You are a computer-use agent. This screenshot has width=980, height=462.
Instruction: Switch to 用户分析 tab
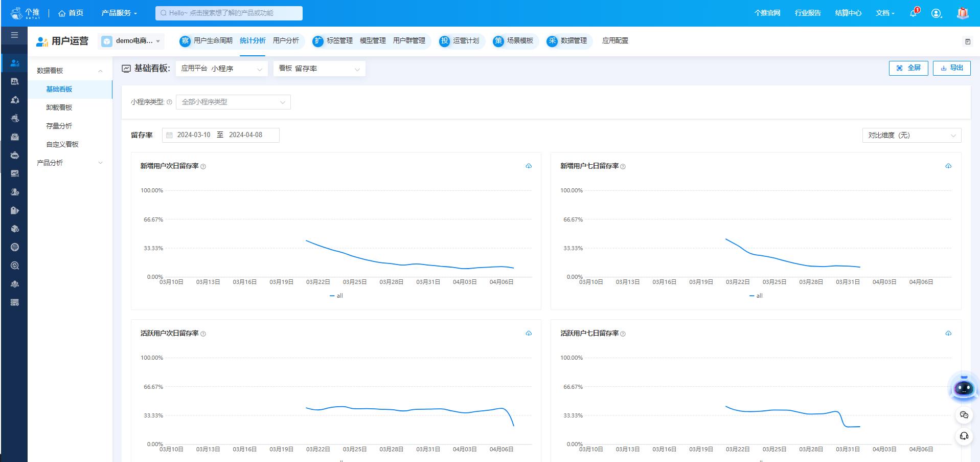[286, 41]
